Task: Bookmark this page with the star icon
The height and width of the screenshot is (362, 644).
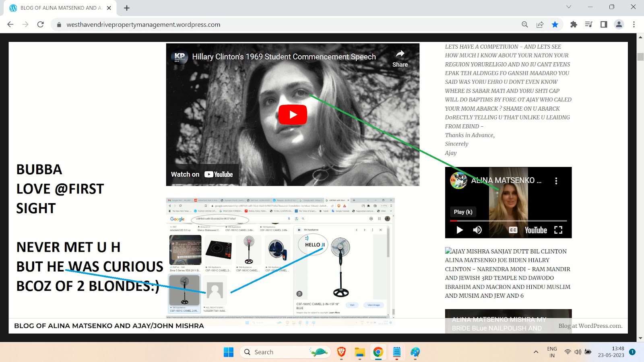Action: pyautogui.click(x=555, y=25)
